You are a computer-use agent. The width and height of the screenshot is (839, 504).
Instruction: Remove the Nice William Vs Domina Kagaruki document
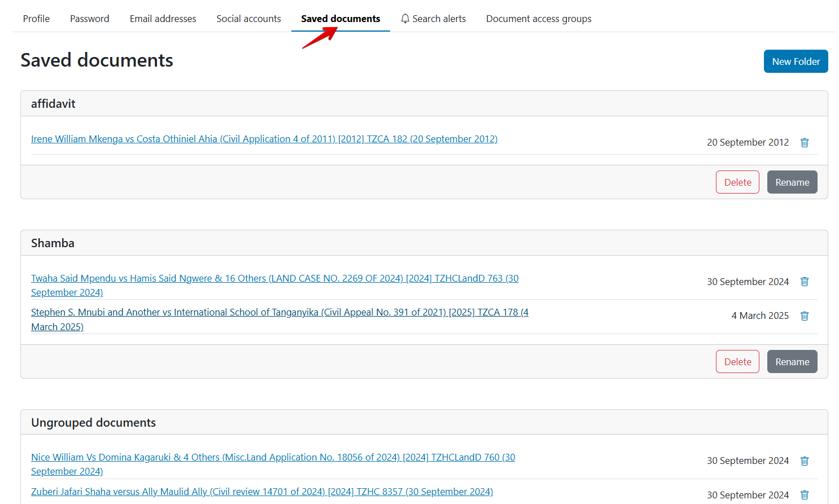coord(805,461)
